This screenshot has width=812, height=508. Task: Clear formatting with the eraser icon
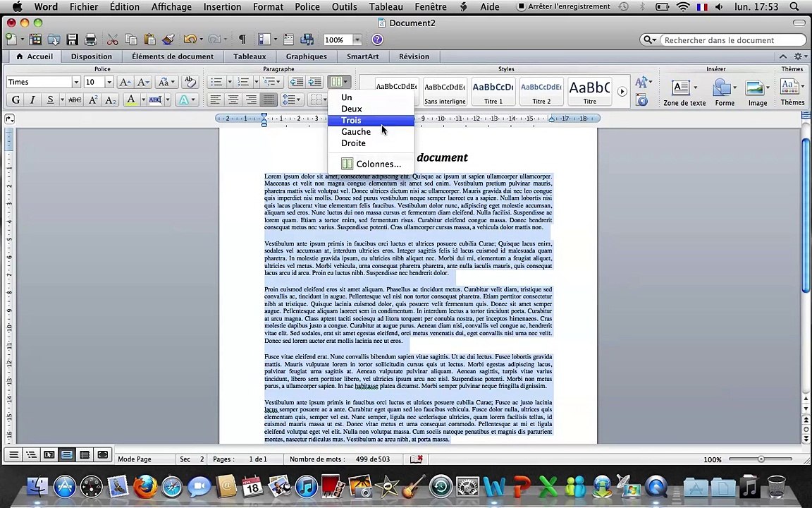click(x=190, y=82)
